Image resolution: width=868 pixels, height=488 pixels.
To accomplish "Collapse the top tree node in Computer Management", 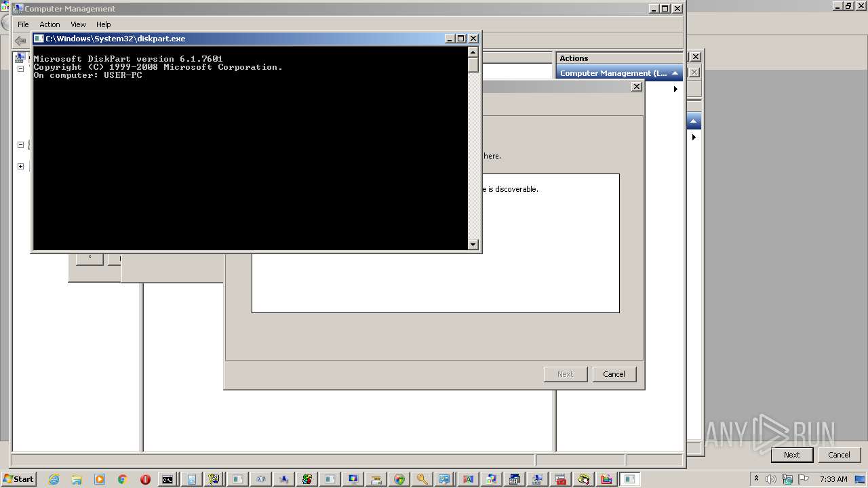I will (x=20, y=68).
